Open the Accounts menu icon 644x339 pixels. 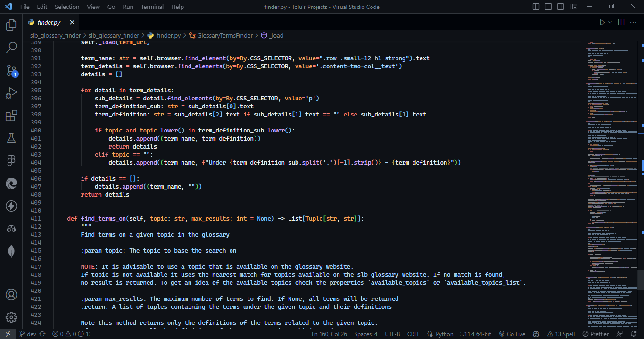(11, 295)
